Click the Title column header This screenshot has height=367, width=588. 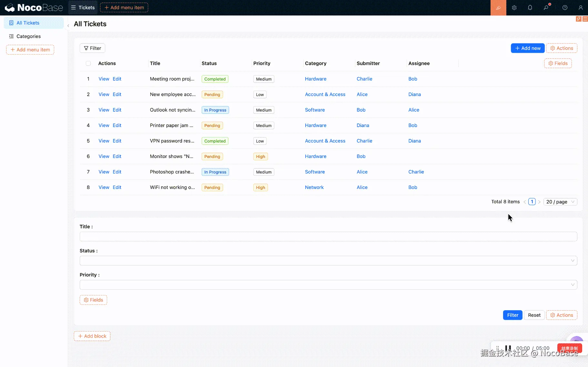155,64
